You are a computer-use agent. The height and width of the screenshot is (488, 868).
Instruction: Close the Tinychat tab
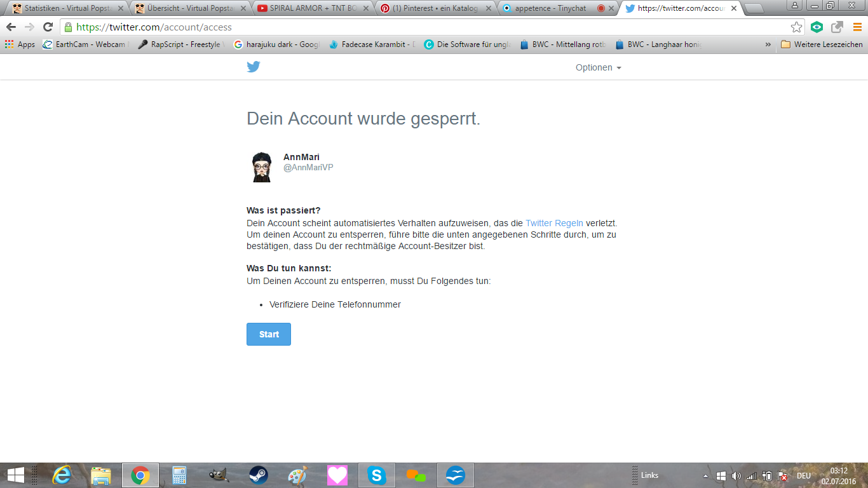tap(611, 9)
